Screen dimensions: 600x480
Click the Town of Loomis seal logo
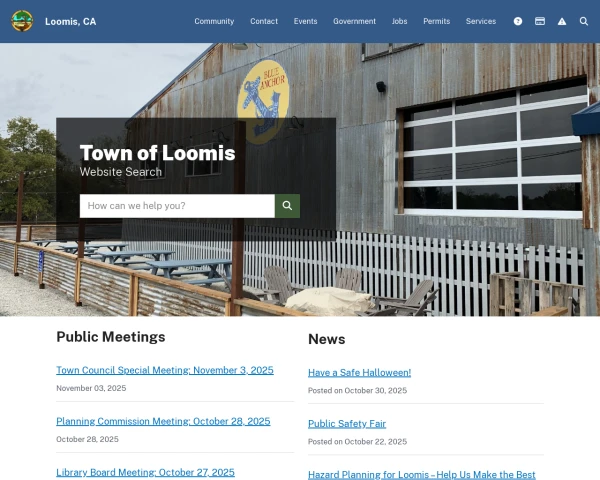click(x=22, y=21)
